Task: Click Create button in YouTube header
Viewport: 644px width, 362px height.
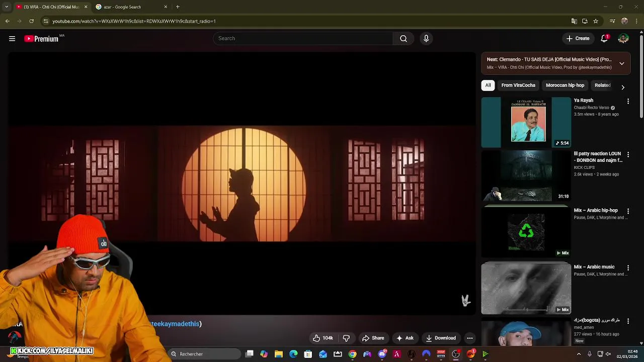Action: click(578, 38)
